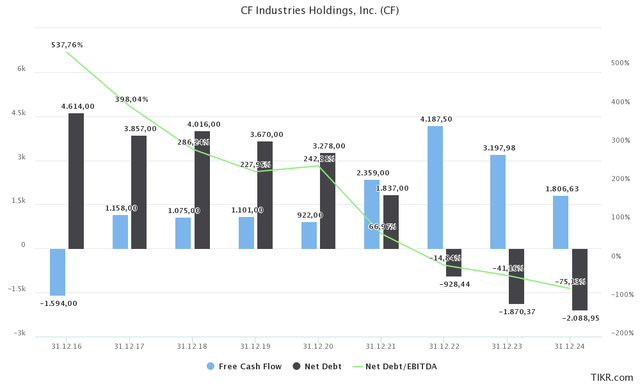Click the x-axis label 31.12.22
This screenshot has height=384, width=640.
click(x=444, y=346)
